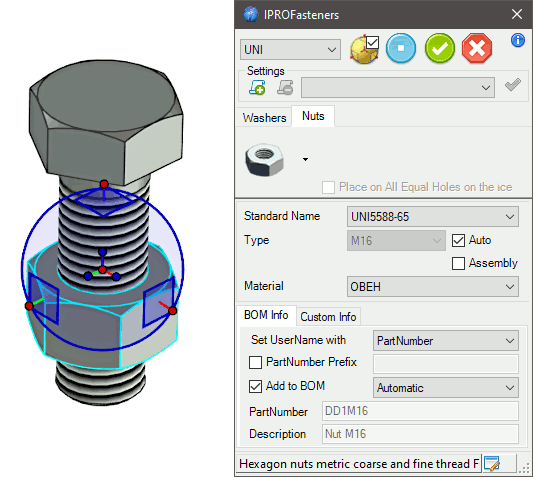Viewport: 533px width, 477px height.
Task: Click the Hexagon nuts description text
Action: (359, 464)
